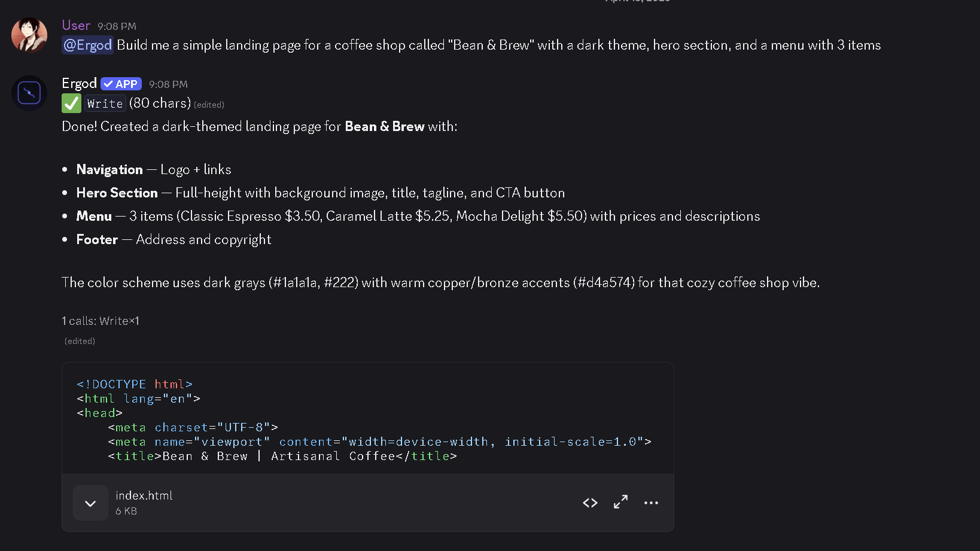Click the User username

point(76,26)
